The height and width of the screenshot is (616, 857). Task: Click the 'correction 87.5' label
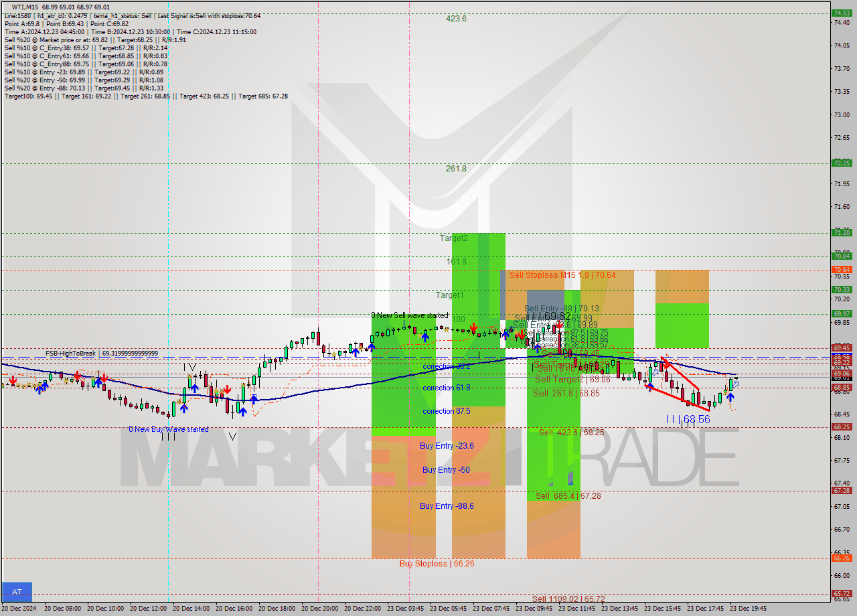pos(446,411)
